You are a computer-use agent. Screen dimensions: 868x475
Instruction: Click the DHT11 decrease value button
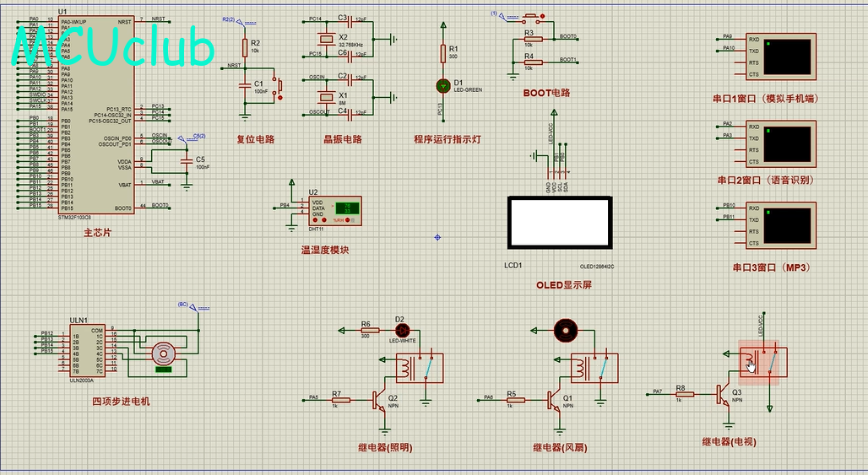tap(316, 220)
